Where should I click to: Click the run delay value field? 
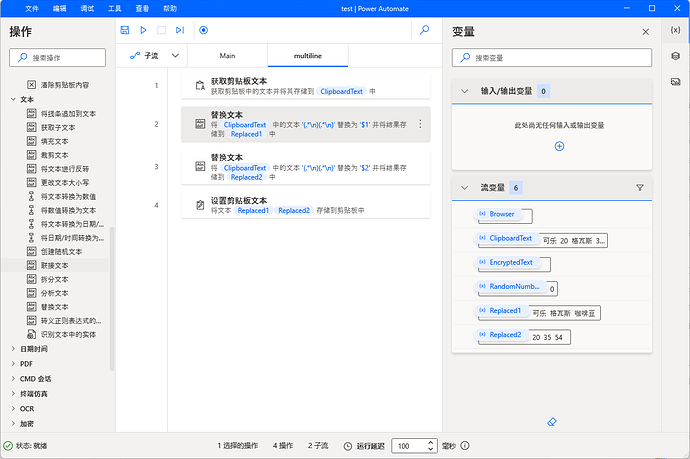pos(409,446)
